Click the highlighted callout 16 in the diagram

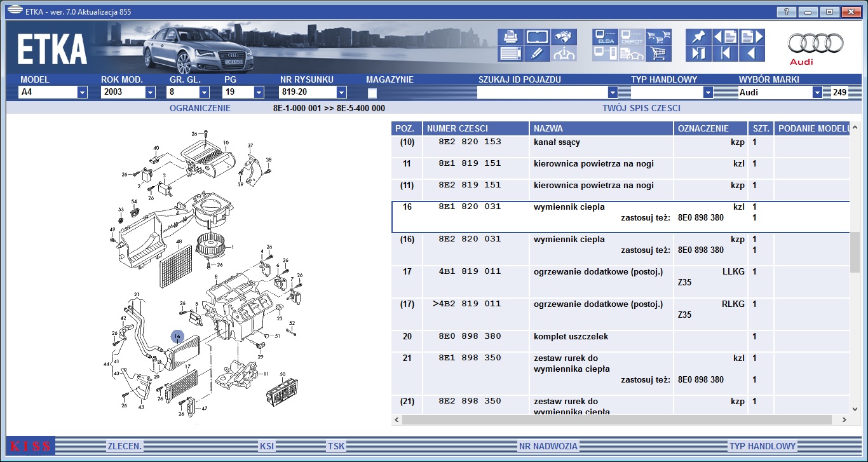177,337
